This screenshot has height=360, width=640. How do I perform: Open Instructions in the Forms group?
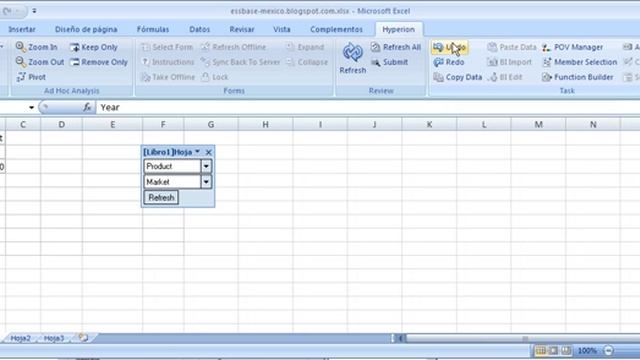[167, 62]
